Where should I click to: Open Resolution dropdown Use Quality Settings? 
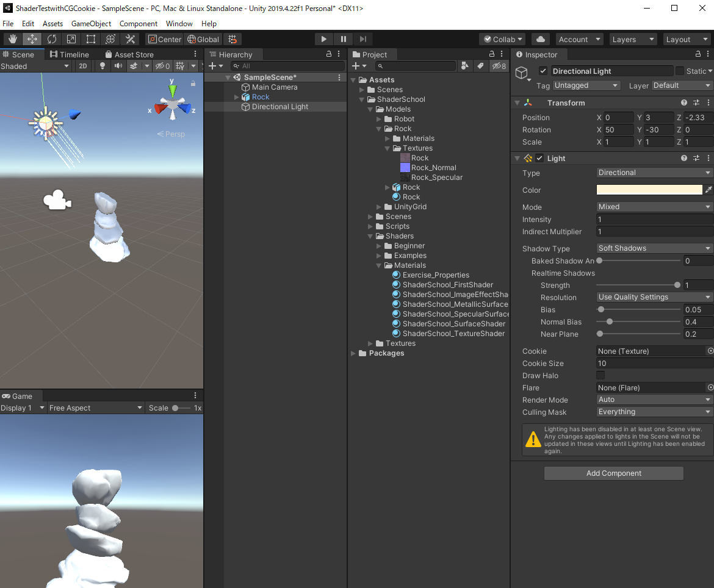click(654, 296)
